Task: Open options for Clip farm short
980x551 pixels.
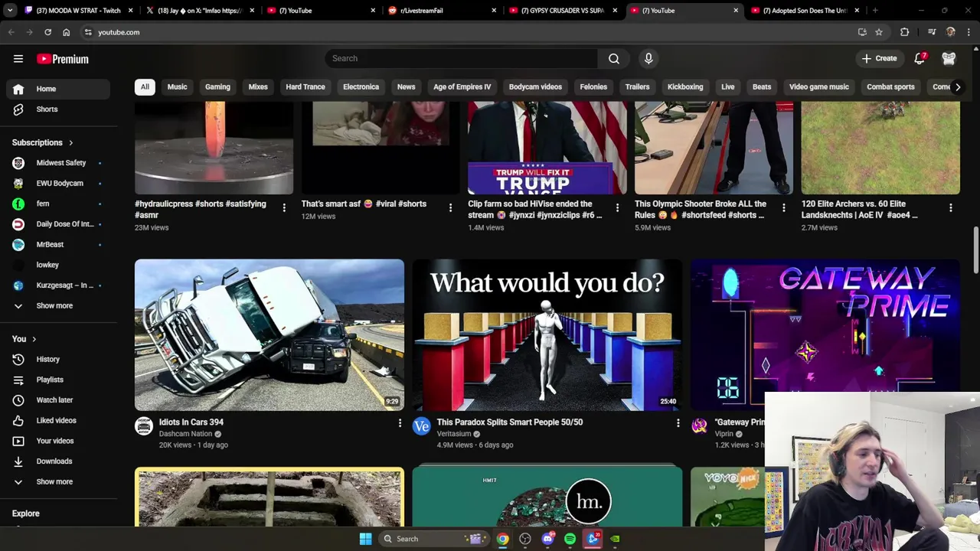Action: point(617,208)
